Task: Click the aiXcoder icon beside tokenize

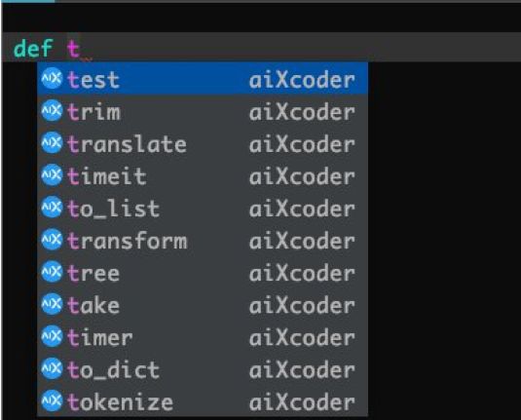Action: point(52,401)
